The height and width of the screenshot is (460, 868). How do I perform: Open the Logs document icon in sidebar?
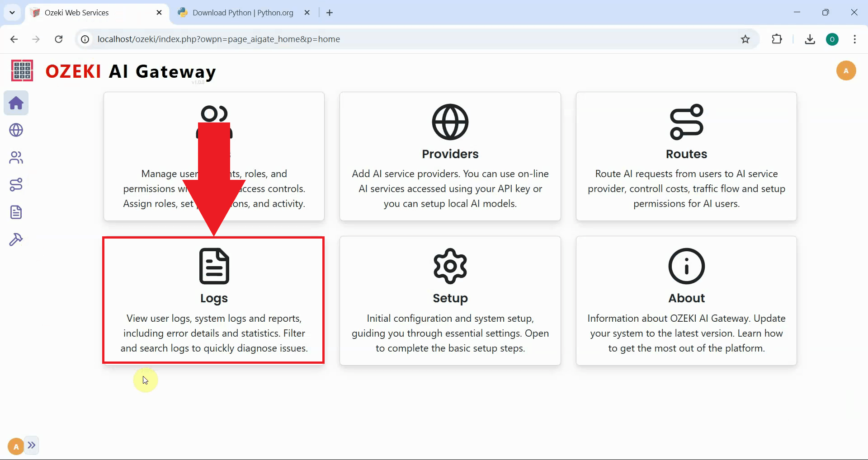[16, 212]
